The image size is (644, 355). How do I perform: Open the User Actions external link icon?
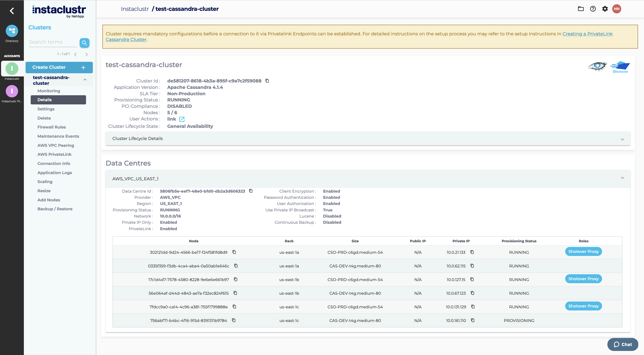[x=182, y=119]
